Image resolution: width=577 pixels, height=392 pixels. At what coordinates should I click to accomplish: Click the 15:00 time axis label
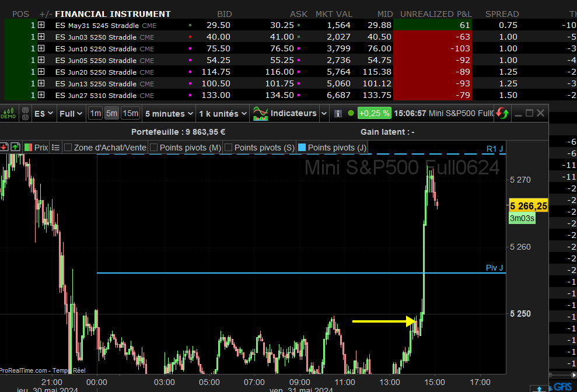435,382
